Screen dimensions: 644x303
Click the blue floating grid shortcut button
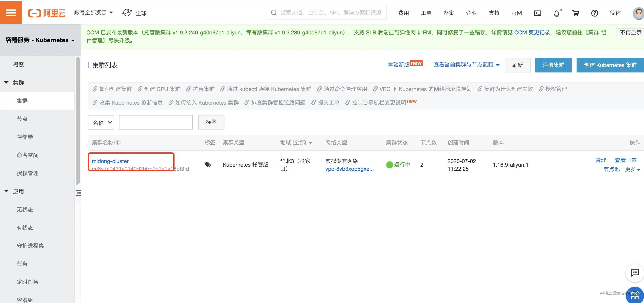coord(635,296)
